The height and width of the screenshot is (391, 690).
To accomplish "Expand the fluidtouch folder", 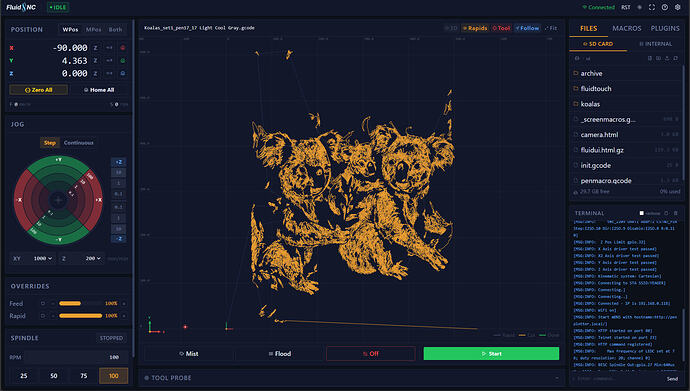I will coord(627,89).
